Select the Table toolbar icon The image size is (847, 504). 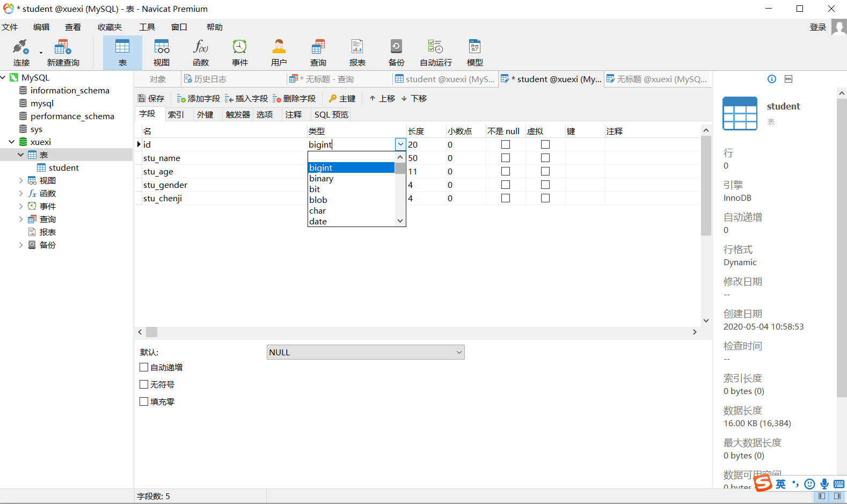[122, 53]
